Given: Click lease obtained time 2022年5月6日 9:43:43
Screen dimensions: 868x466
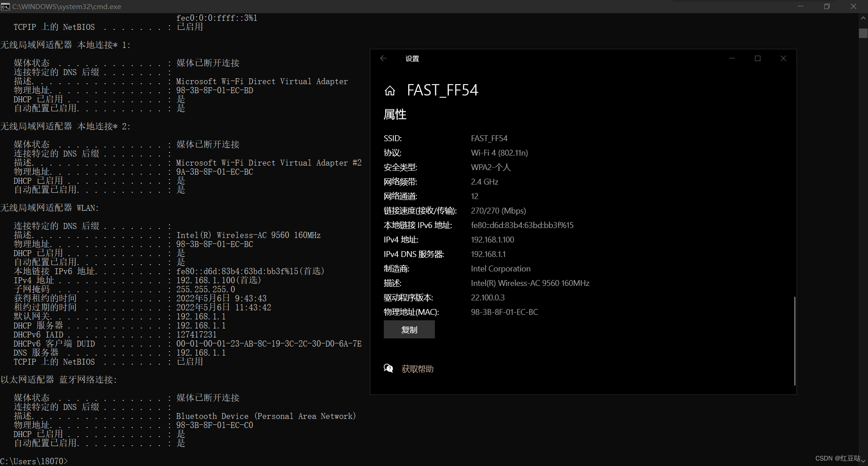Looking at the screenshot, I should pyautogui.click(x=222, y=299).
